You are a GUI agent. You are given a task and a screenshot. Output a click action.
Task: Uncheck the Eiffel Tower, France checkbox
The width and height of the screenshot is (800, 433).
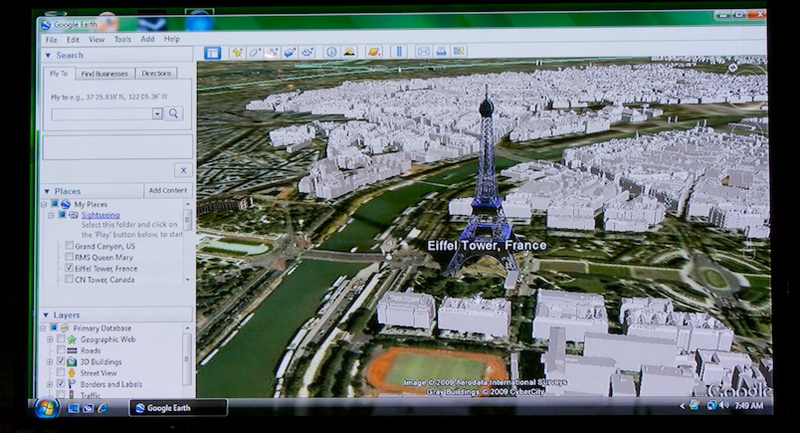click(69, 268)
